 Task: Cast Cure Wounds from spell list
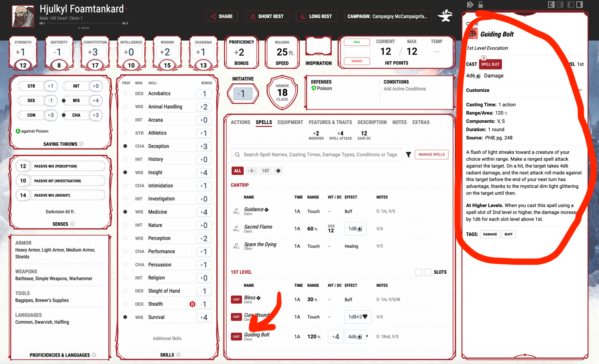(236, 317)
